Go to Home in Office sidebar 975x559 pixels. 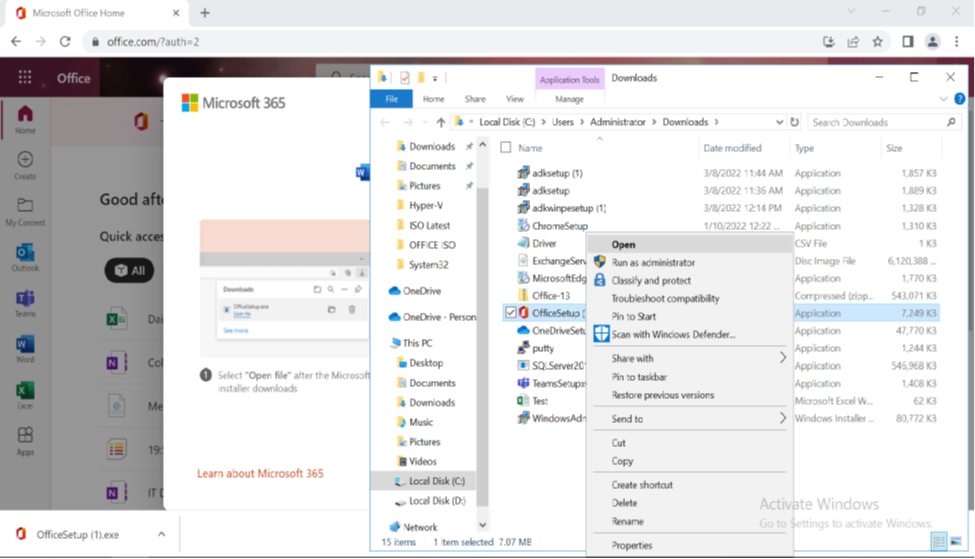25,120
